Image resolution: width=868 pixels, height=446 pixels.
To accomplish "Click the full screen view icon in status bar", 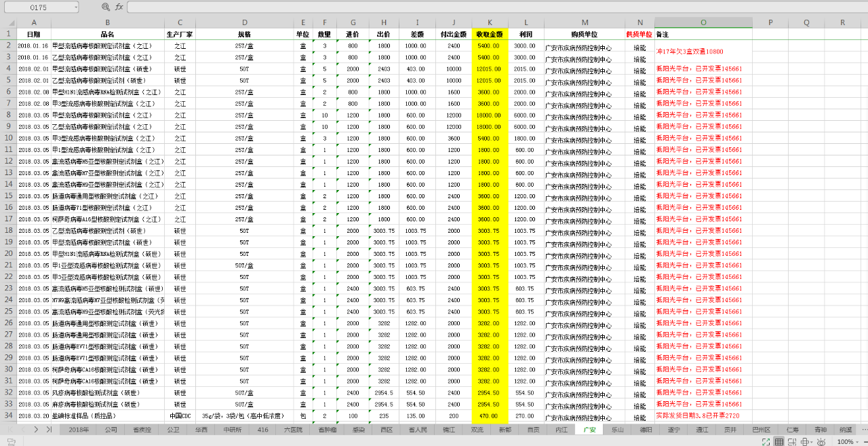I will [766, 442].
